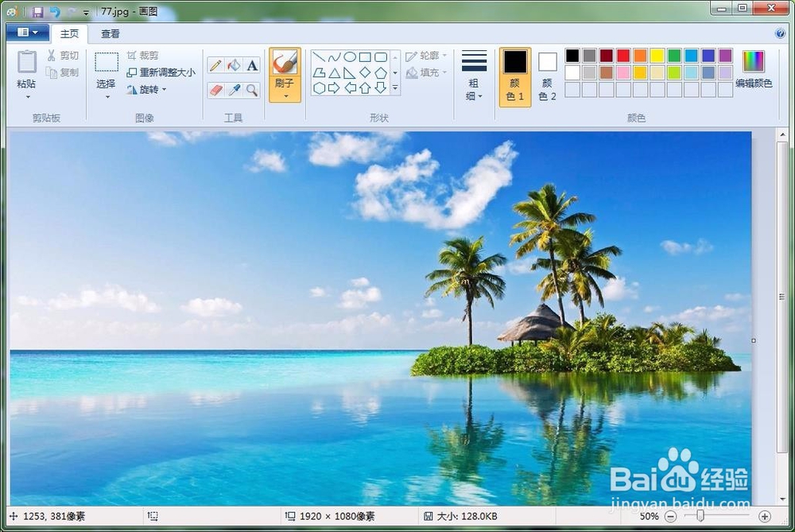
Task: Choose the Hexagon shape
Action: point(319,88)
